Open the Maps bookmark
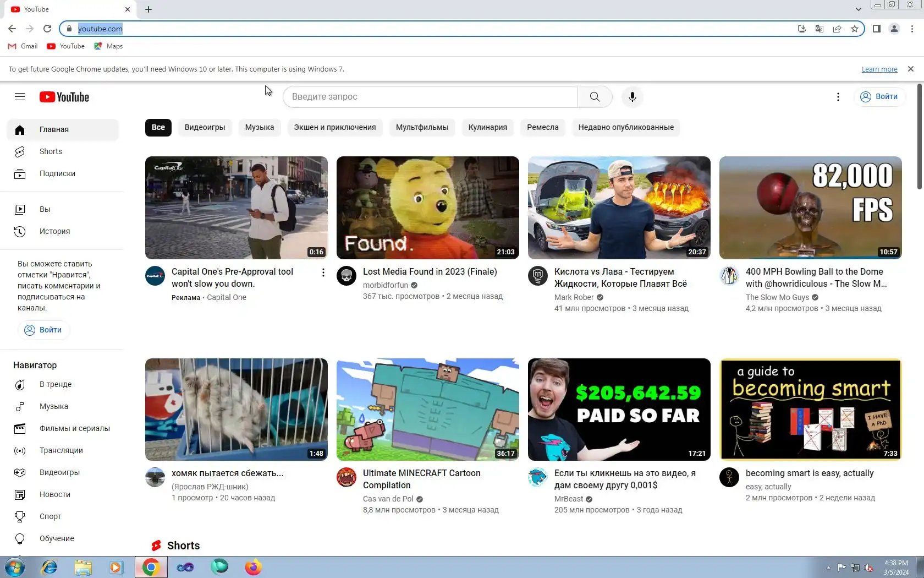The image size is (924, 578). (x=108, y=46)
